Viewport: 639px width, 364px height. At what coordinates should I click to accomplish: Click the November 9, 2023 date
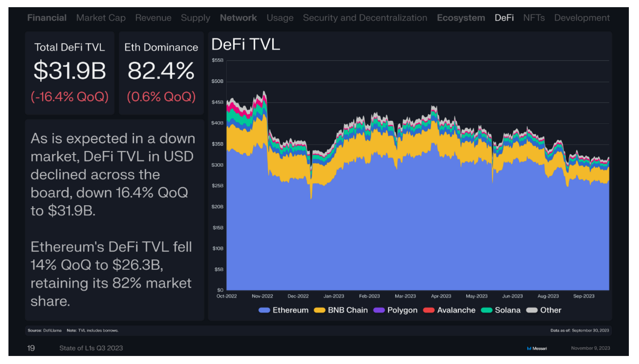(590, 348)
